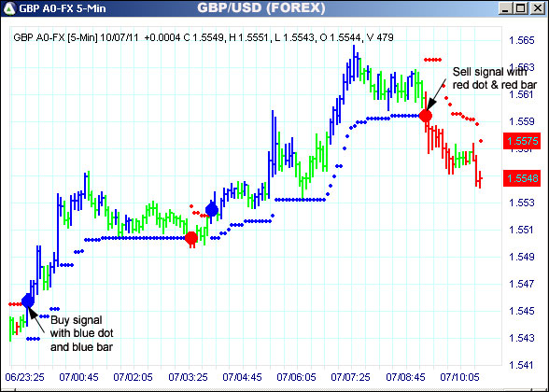The image size is (549, 392).
Task: Minimize the GBP A0-FX 5-Min chart window
Action: coord(505,8)
